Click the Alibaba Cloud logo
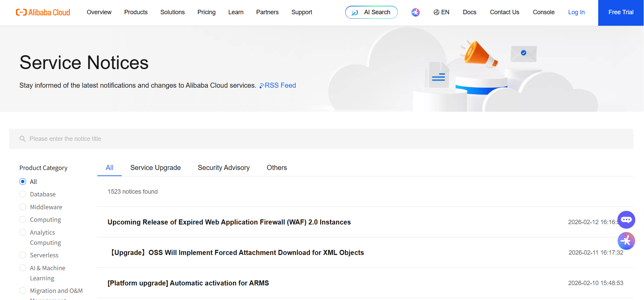 (43, 13)
